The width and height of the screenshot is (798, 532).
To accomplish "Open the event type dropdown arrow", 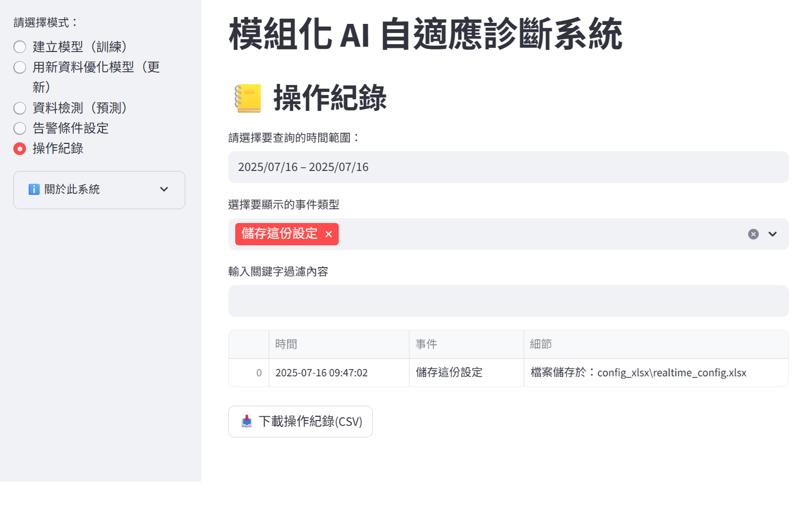I will [x=773, y=234].
